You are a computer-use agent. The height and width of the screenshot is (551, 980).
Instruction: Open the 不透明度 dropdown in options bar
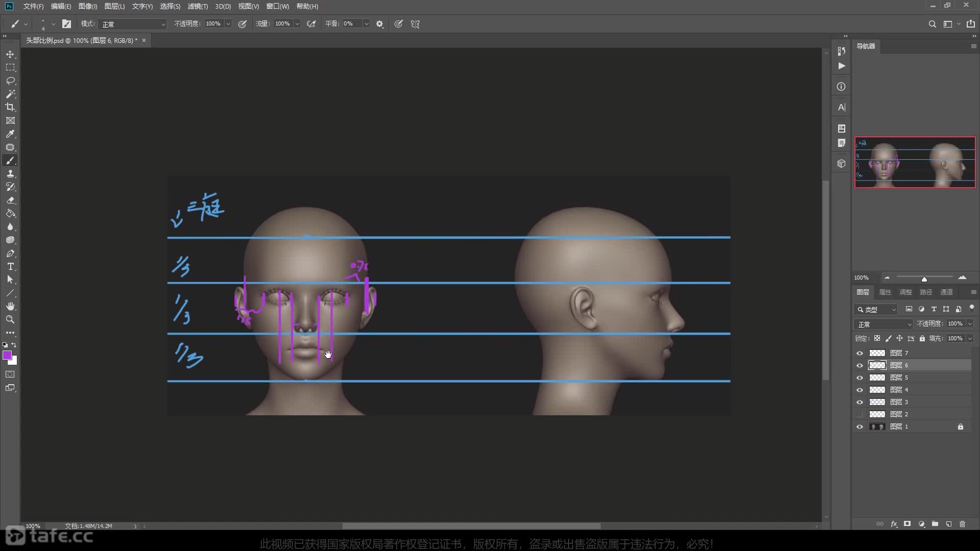pos(228,24)
